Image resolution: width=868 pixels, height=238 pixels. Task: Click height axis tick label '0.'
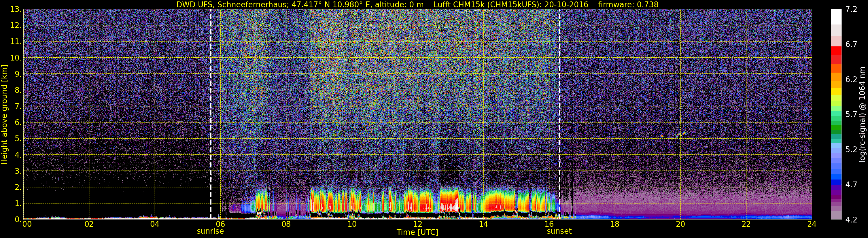[18, 220]
